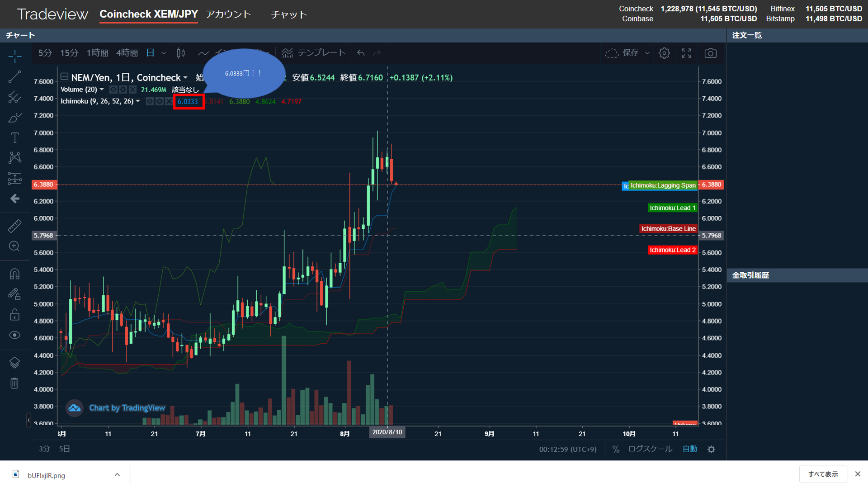868x488 pixels.
Task: Open the timeframe dropdown arrow
Action: click(x=164, y=53)
